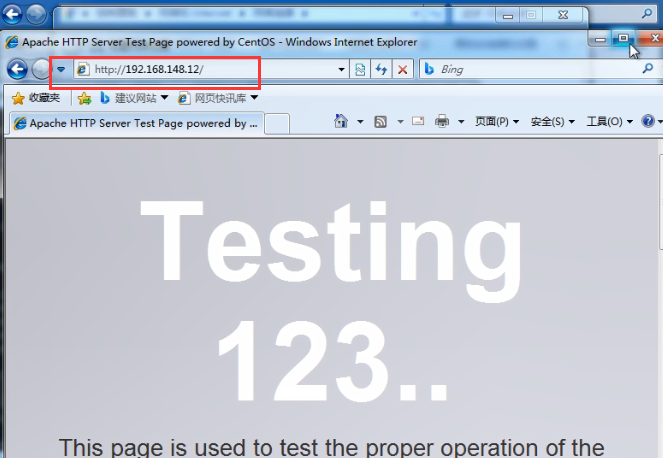Toggle Compatibility View broken-page icon
Image resolution: width=663 pixels, height=458 pixels.
click(x=360, y=69)
